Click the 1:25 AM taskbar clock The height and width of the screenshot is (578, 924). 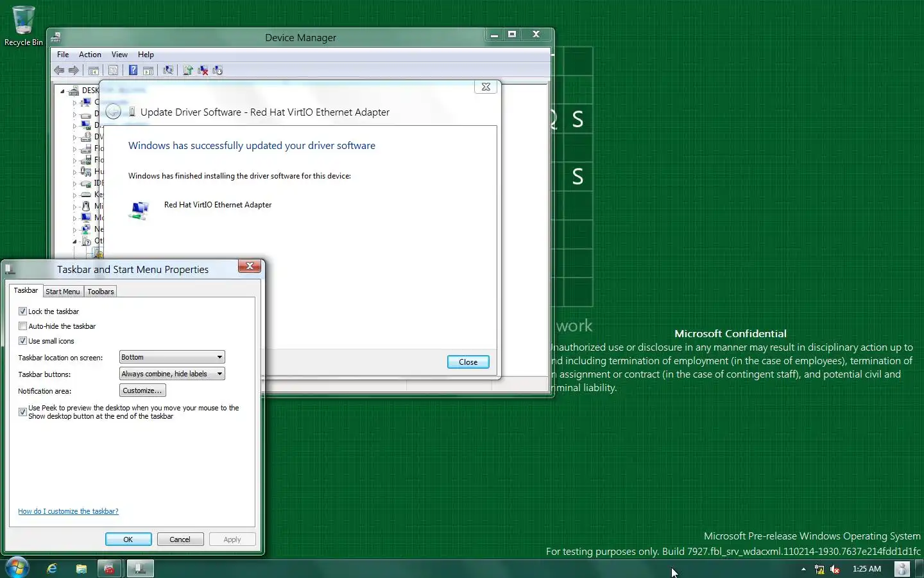(866, 569)
